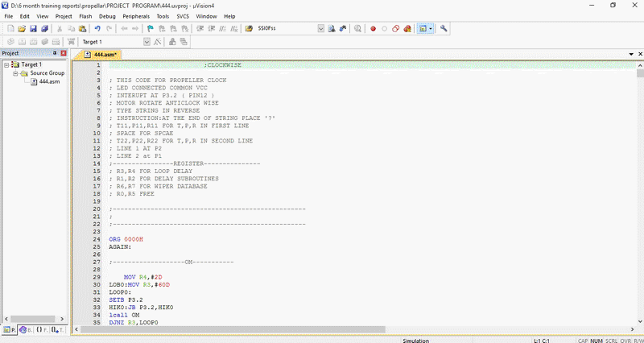Open the window layout dropdown arrow

tap(430, 29)
